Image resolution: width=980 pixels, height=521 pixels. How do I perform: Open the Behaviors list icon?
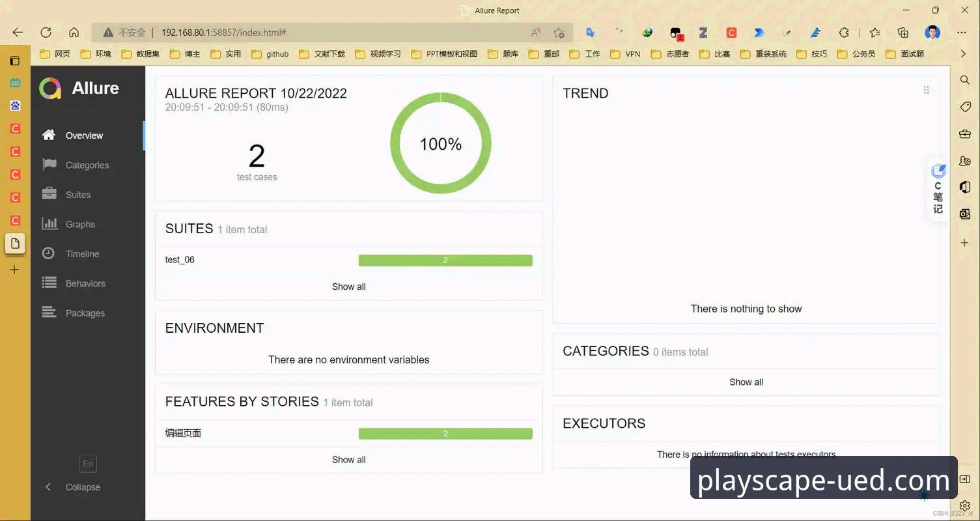point(49,283)
